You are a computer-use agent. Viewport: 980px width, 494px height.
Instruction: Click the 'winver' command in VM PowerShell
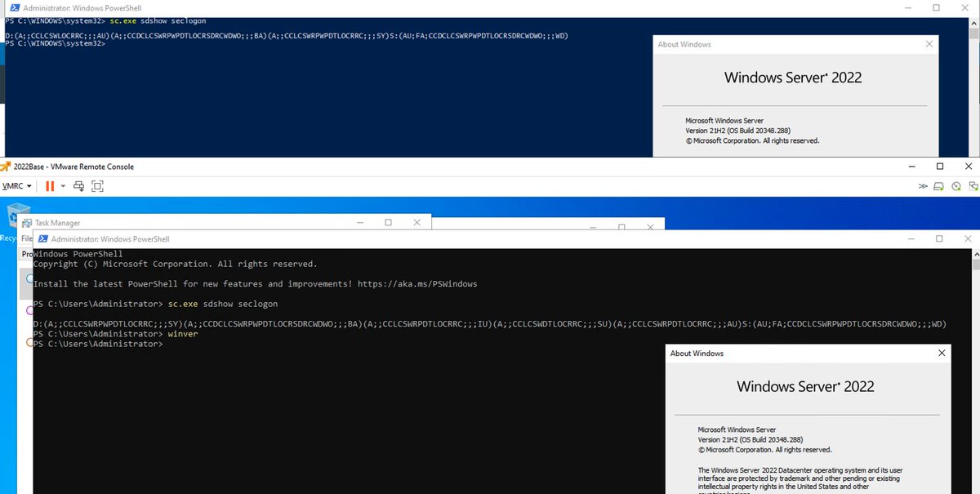click(182, 334)
